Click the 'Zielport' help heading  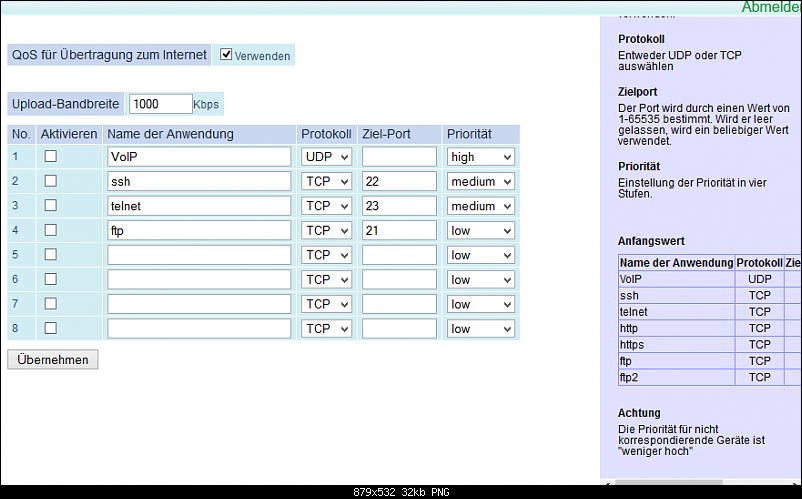pyautogui.click(x=637, y=92)
